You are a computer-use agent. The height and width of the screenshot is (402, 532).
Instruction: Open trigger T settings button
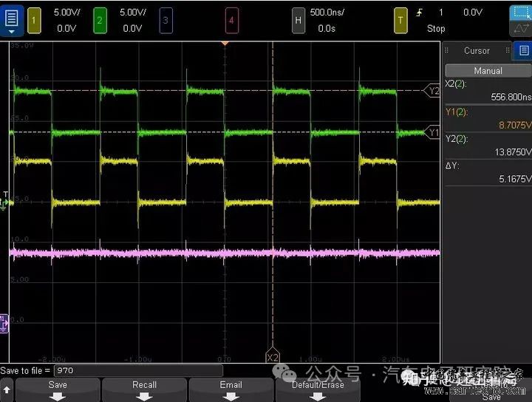(x=400, y=21)
